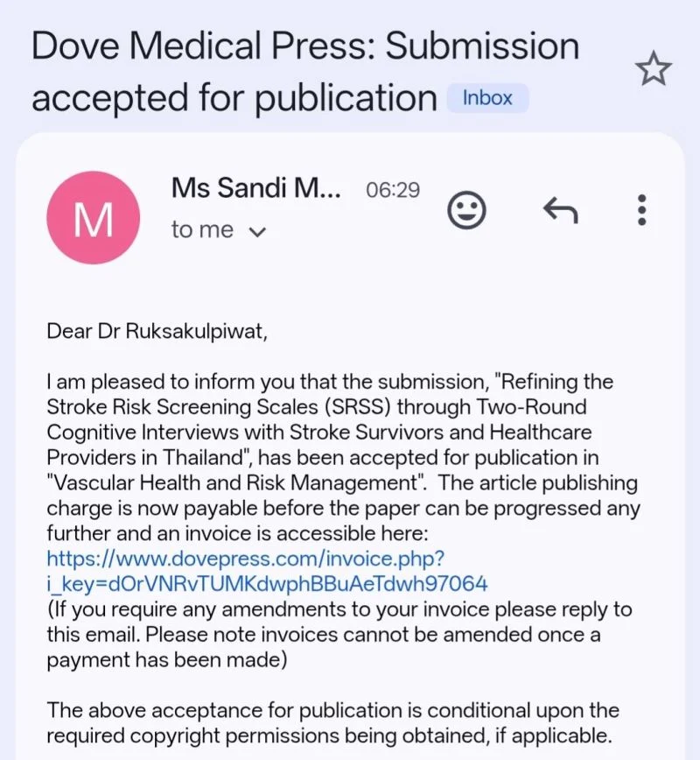Tap the pink M sender avatar
This screenshot has height=760, width=700.
pos(93,217)
